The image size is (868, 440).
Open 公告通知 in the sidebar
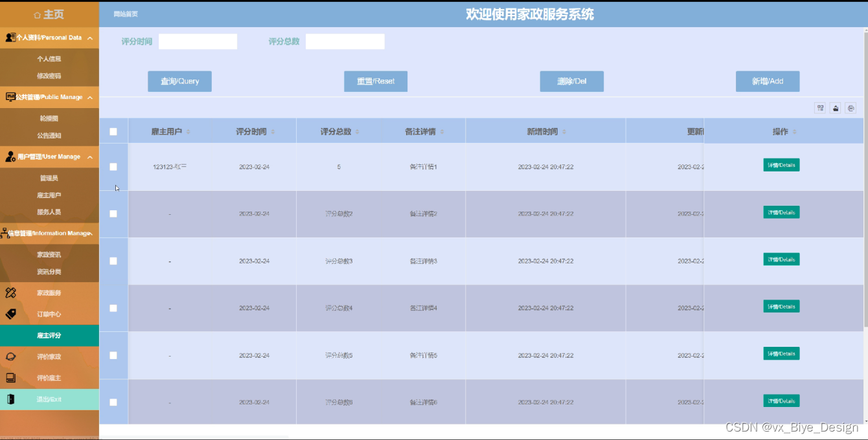[49, 136]
